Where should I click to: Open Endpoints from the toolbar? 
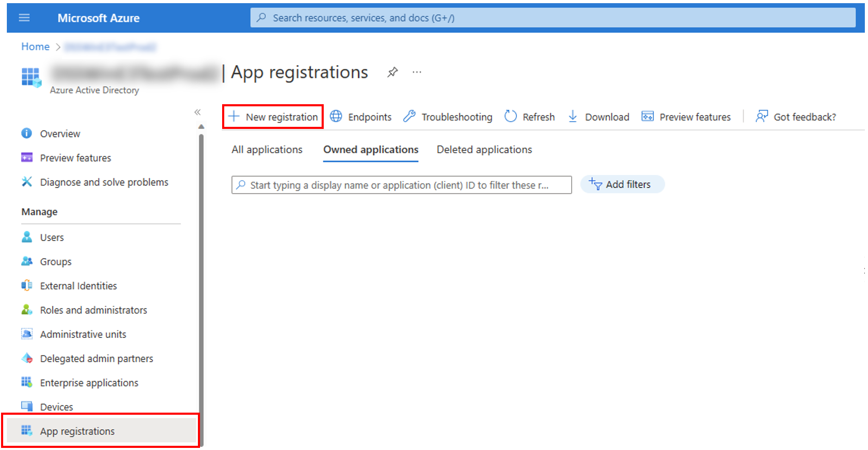coord(361,117)
